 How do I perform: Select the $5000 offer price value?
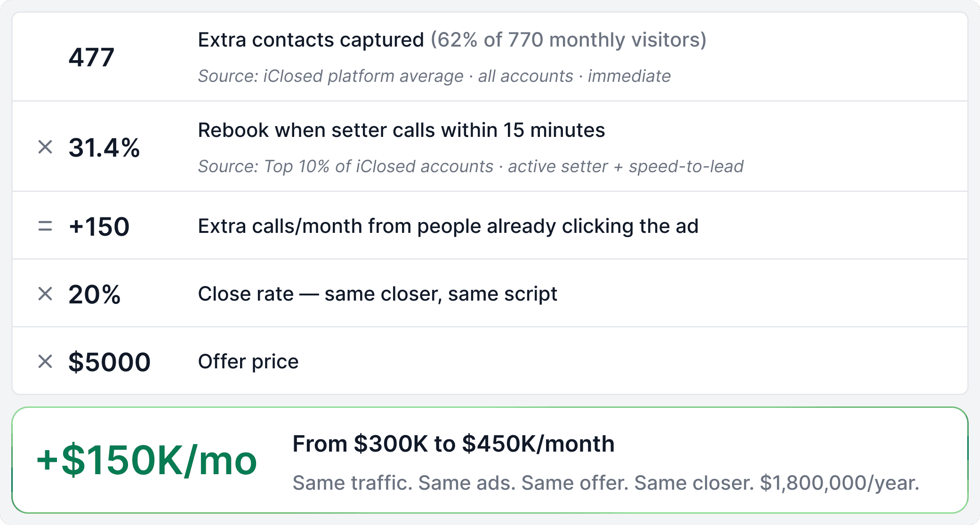(109, 362)
